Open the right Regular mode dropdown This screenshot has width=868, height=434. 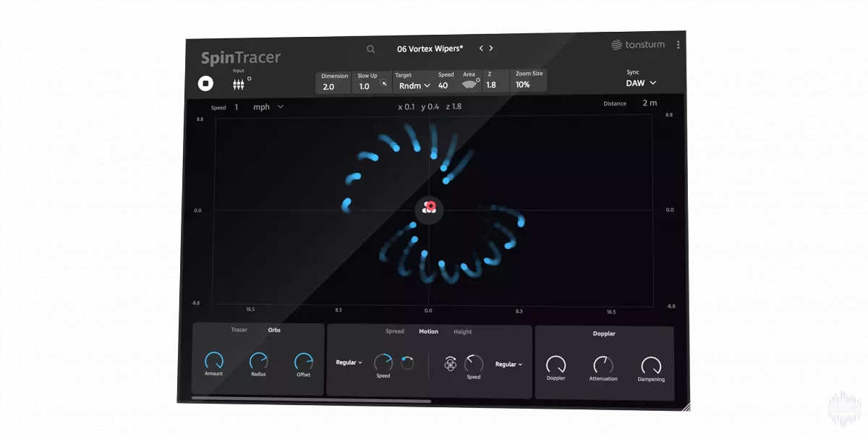[509, 365]
